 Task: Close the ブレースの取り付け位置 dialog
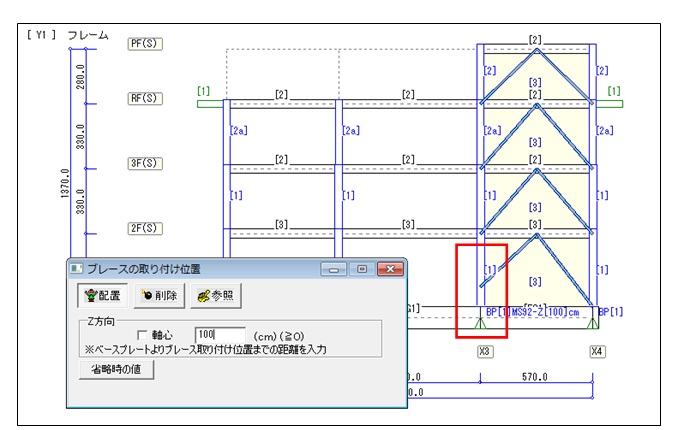coord(390,269)
